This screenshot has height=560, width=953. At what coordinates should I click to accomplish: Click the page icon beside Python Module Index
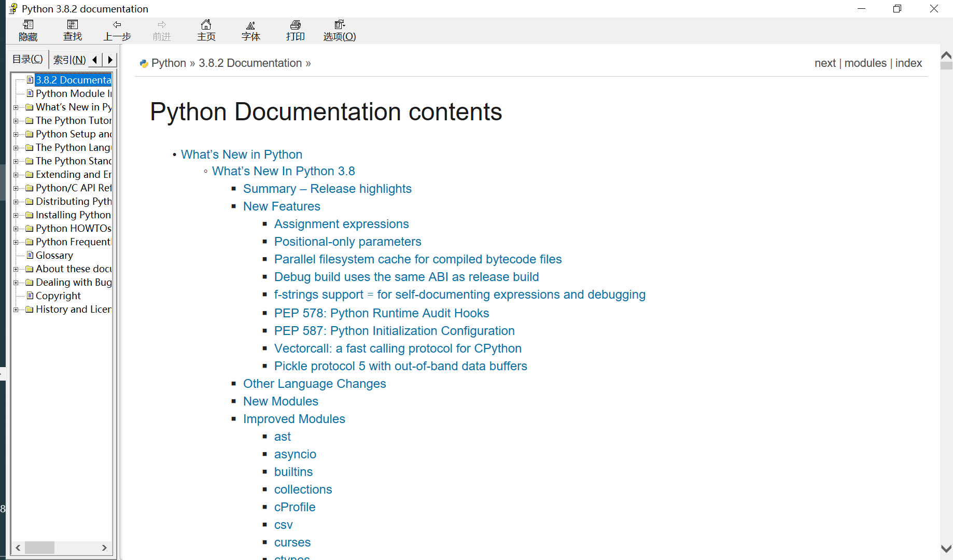pyautogui.click(x=30, y=93)
